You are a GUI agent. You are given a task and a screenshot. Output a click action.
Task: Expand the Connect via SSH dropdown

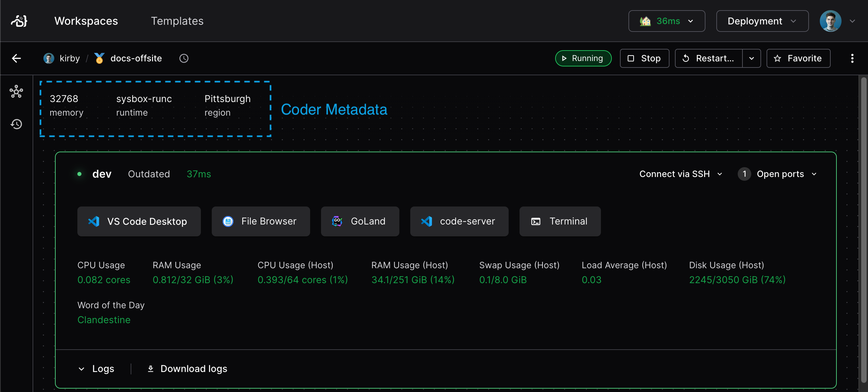pyautogui.click(x=681, y=174)
